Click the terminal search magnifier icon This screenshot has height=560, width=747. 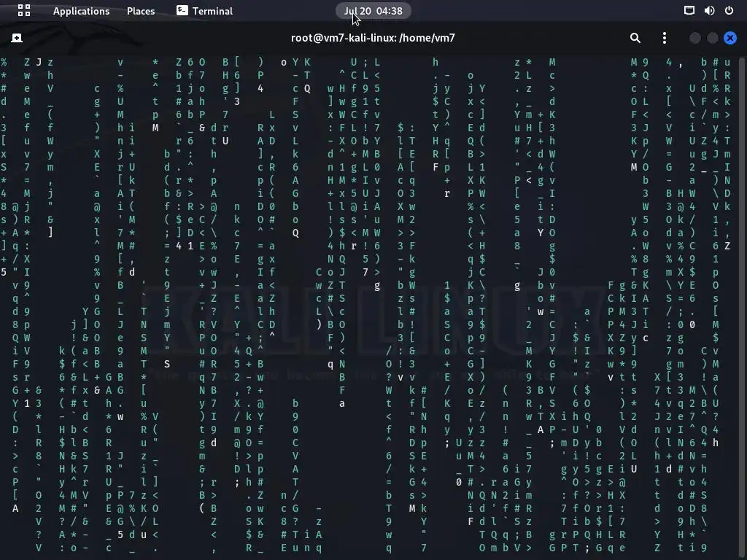point(635,38)
